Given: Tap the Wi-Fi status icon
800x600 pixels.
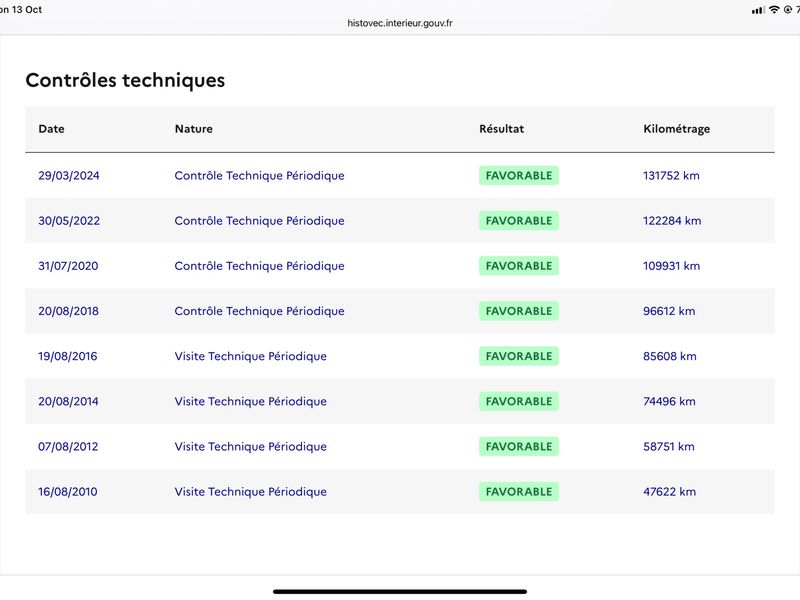Looking at the screenshot, I should tap(774, 9).
